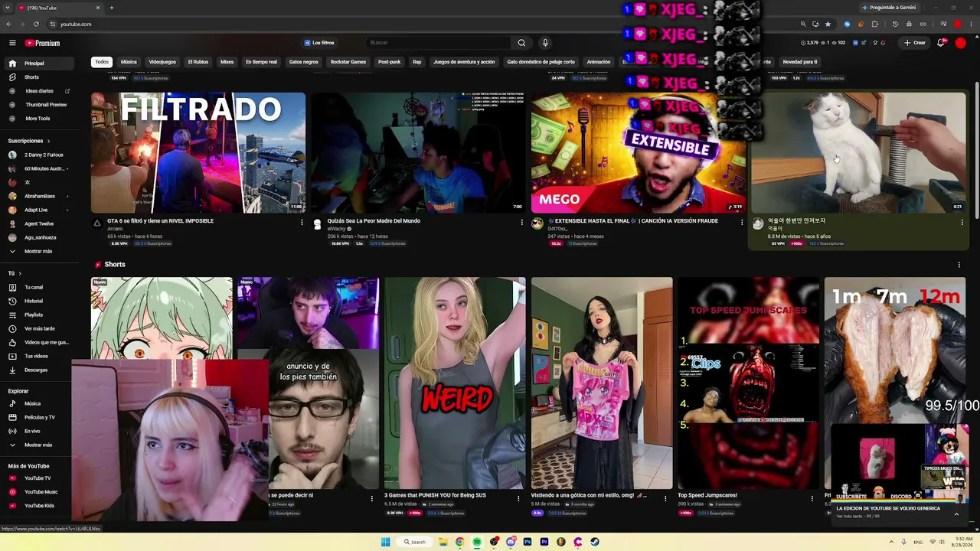Viewport: 980px width, 551px height.
Task: Open notifications bell
Action: (x=941, y=43)
